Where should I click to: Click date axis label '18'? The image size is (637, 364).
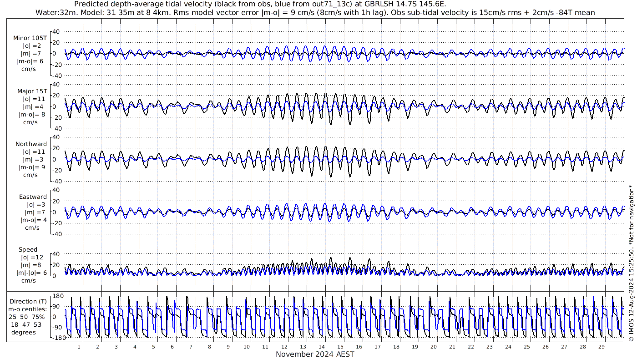(x=396, y=347)
